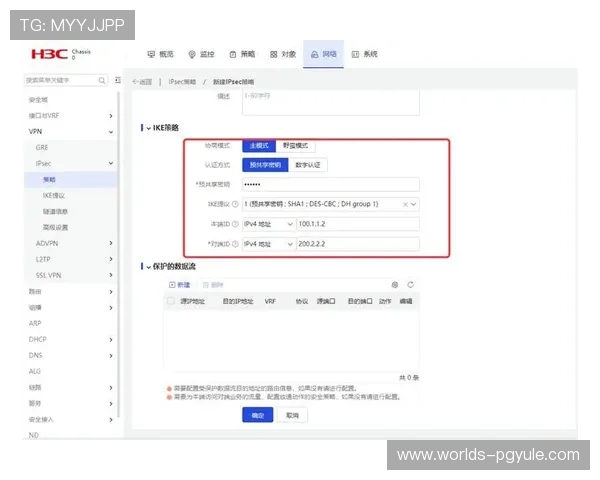Expand the DNS sidebar arrow
The image size is (600, 480).
pyautogui.click(x=111, y=356)
